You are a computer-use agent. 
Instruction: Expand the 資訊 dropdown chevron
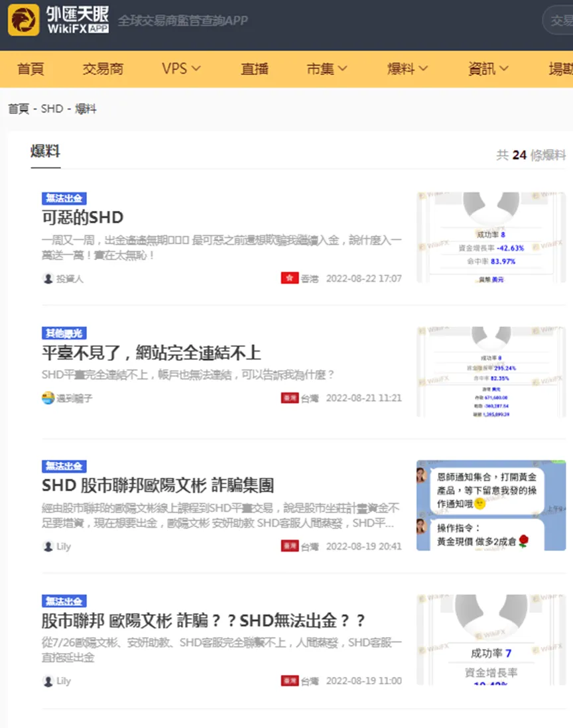pos(504,69)
